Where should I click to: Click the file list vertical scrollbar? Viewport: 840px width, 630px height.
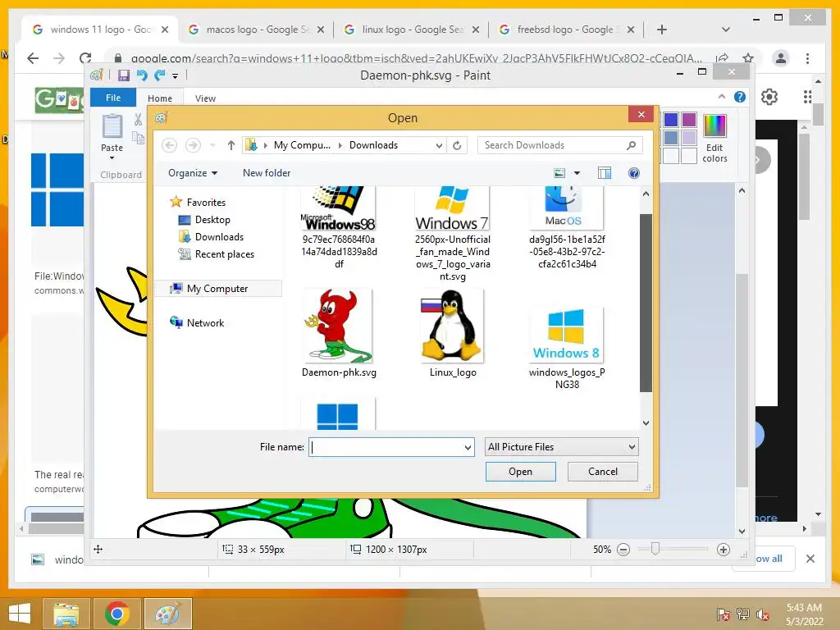click(x=646, y=303)
